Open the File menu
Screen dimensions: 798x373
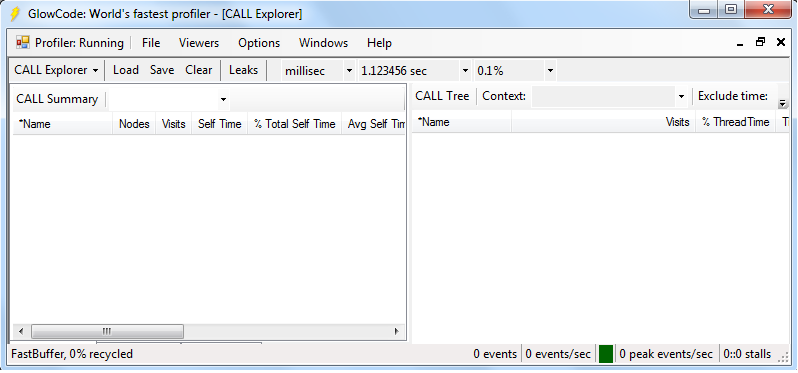[151, 43]
